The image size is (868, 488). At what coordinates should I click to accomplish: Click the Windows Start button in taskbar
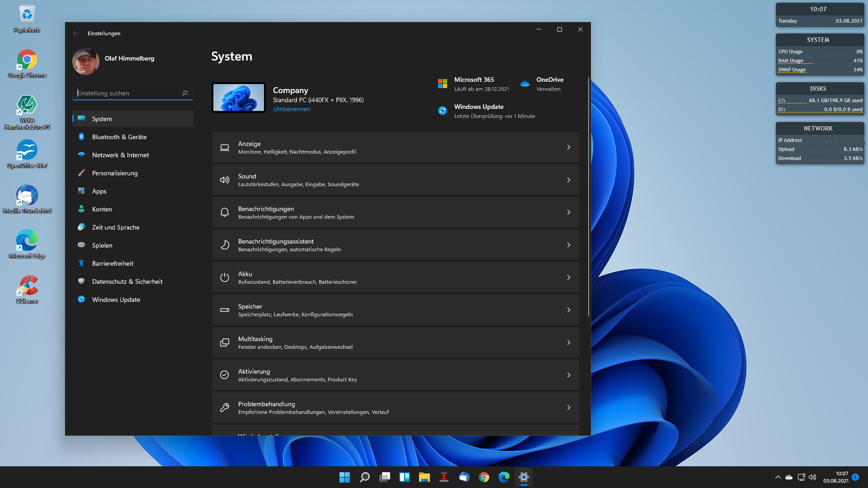[344, 477]
